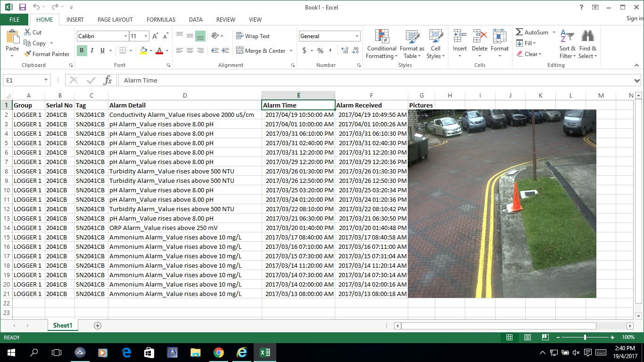Open the Name Box dropdown arrow
This screenshot has width=644, height=362.
(x=46, y=80)
